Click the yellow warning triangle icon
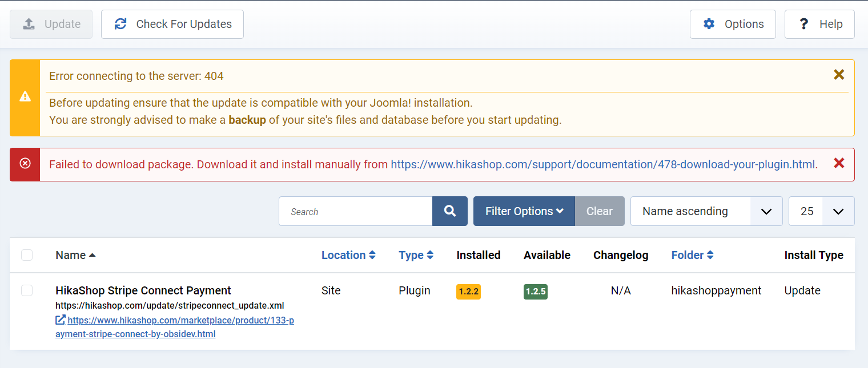 point(25,97)
